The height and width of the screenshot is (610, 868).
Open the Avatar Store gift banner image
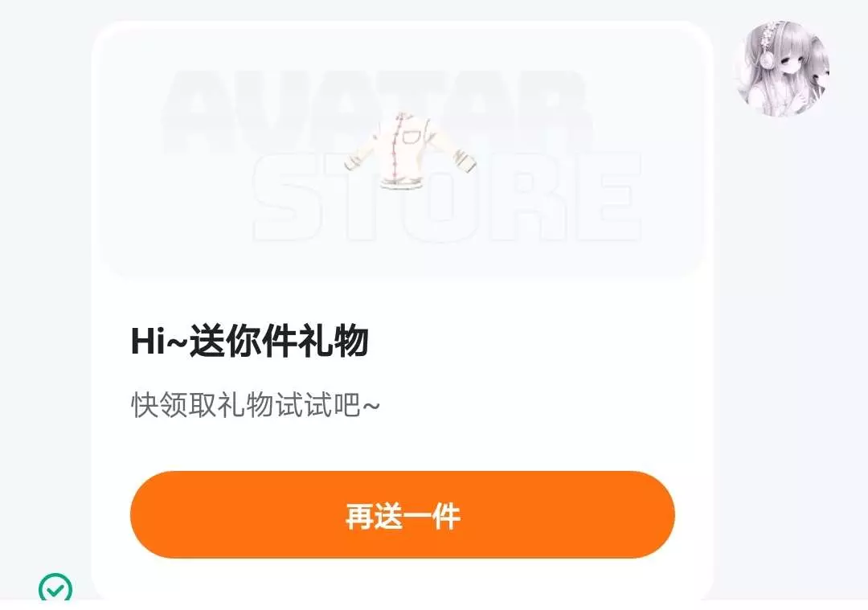coord(402,151)
